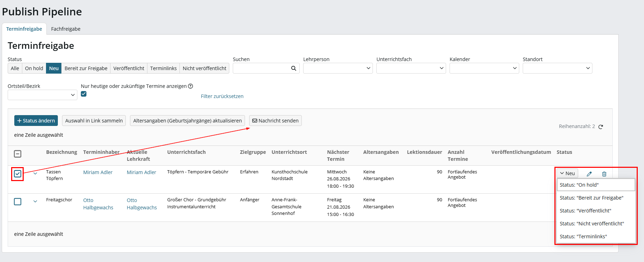Click the "Tassen Töpfern" cell
Viewport: 644px width, 262px height.
pos(55,175)
